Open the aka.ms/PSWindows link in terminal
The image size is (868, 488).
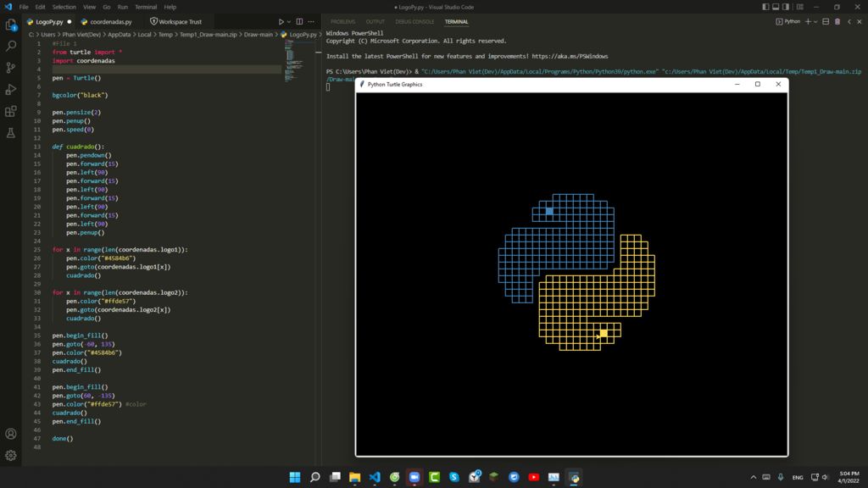(570, 57)
